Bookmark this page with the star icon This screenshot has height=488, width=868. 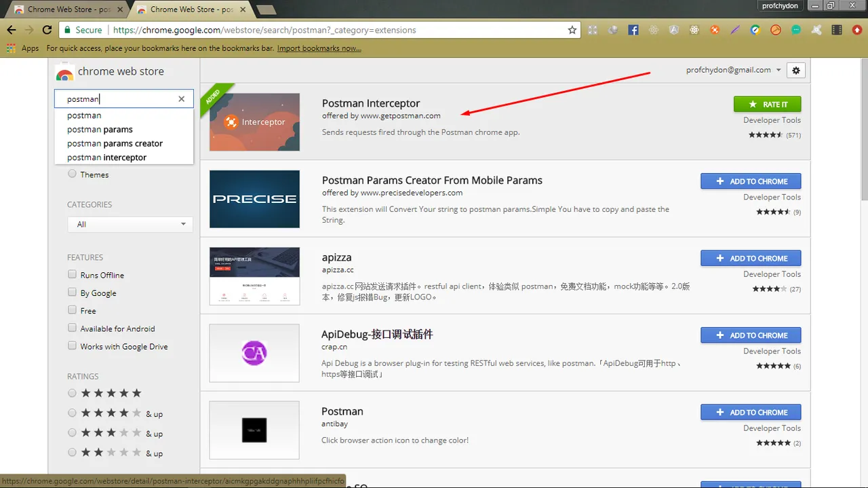click(572, 30)
